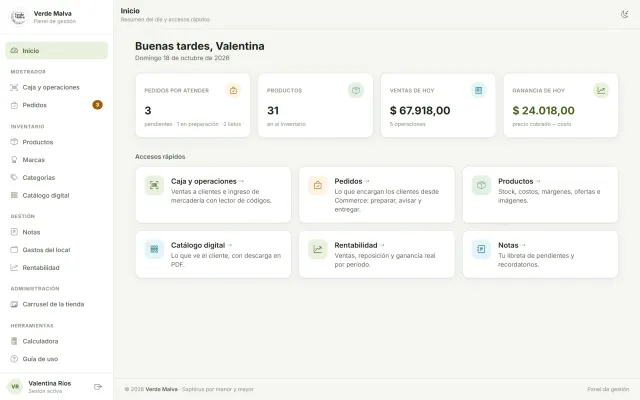Open the Pedidos por atender card
Viewport: 640px width, 400px height.
[193, 105]
